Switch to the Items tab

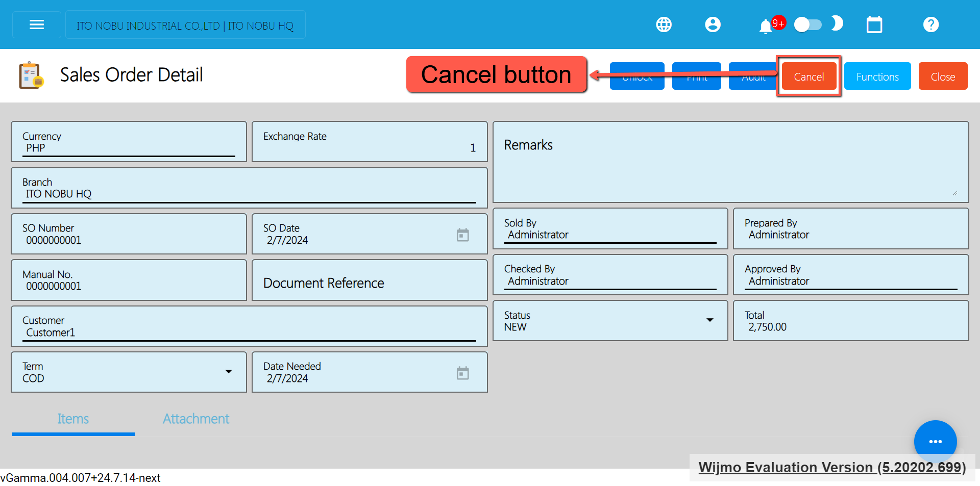pyautogui.click(x=73, y=419)
